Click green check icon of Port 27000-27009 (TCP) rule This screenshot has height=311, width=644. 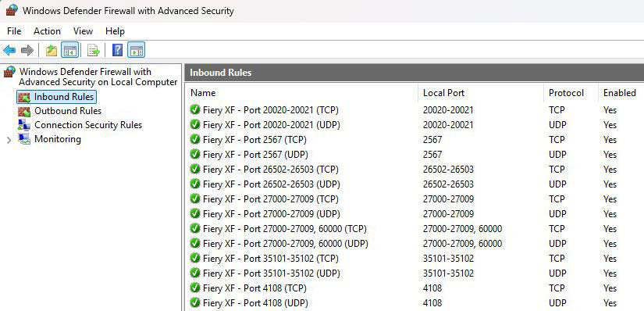[195, 198]
